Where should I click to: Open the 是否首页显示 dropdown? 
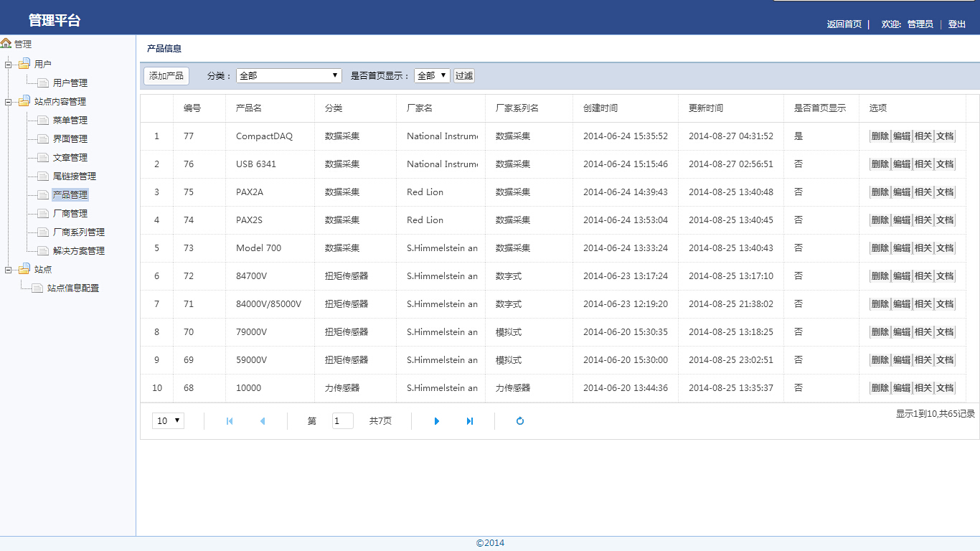point(432,75)
